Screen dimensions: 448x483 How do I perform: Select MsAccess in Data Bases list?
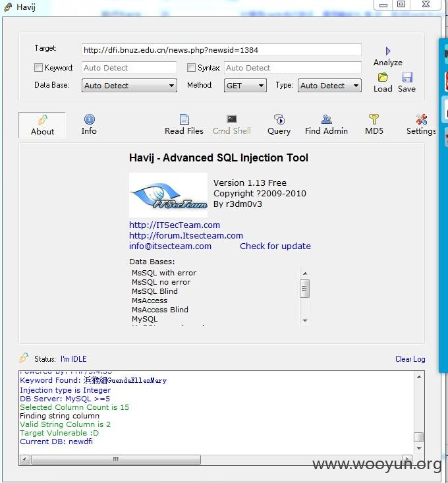pyautogui.click(x=150, y=300)
